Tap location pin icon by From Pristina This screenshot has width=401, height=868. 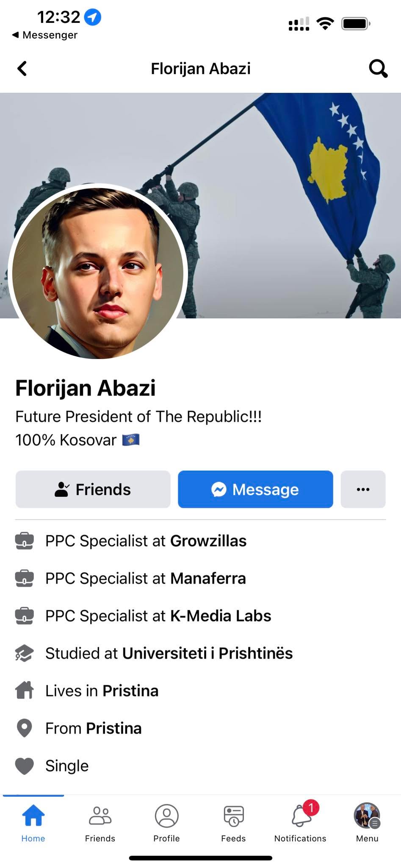(24, 728)
